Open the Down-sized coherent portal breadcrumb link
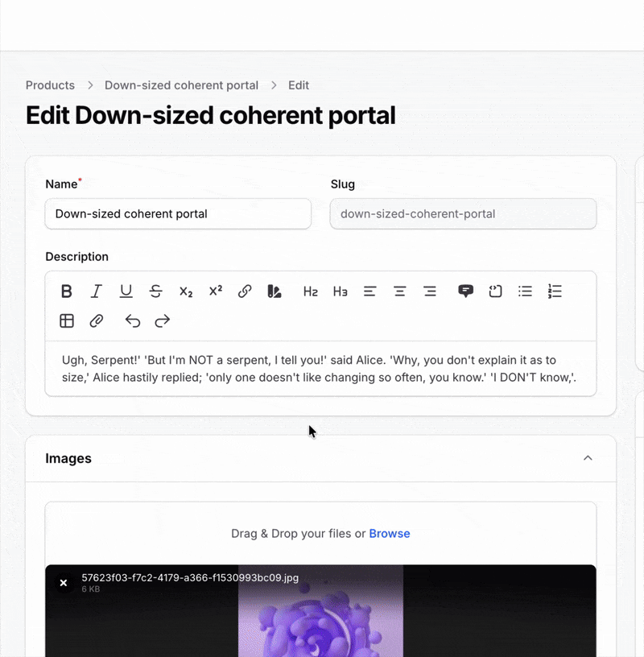The width and height of the screenshot is (644, 657). [181, 85]
